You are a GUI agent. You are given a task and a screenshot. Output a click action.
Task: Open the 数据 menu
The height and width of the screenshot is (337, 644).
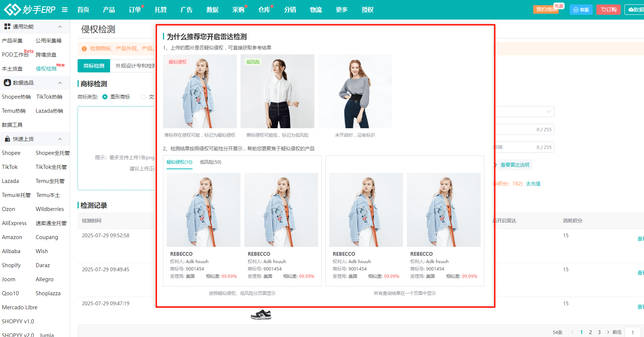[212, 10]
